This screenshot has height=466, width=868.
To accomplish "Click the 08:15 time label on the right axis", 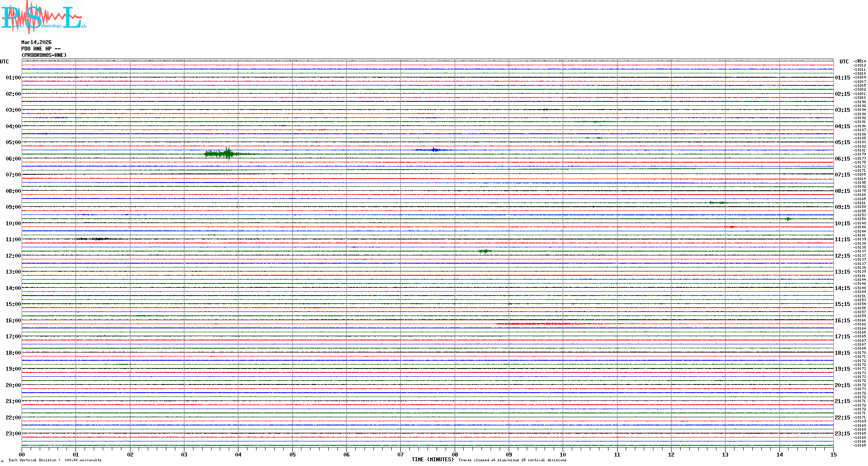I will [842, 191].
